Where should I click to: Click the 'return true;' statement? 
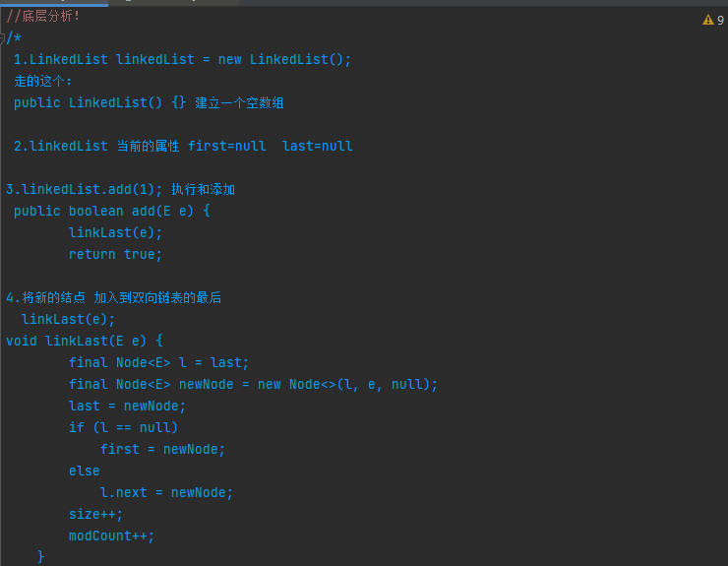(115, 254)
